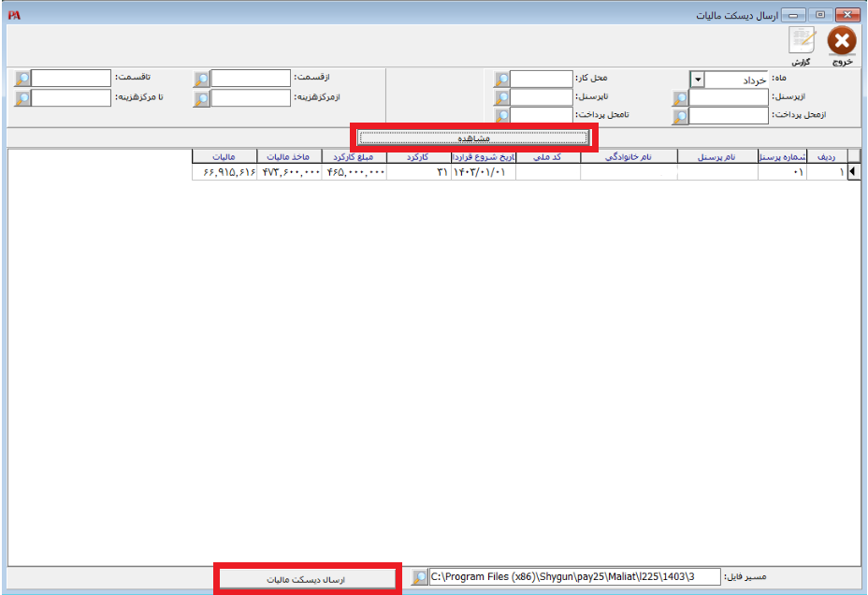The height and width of the screenshot is (595, 868).
Task: Click lookup icon beside ازمحل پرداخت field
Action: (680, 116)
